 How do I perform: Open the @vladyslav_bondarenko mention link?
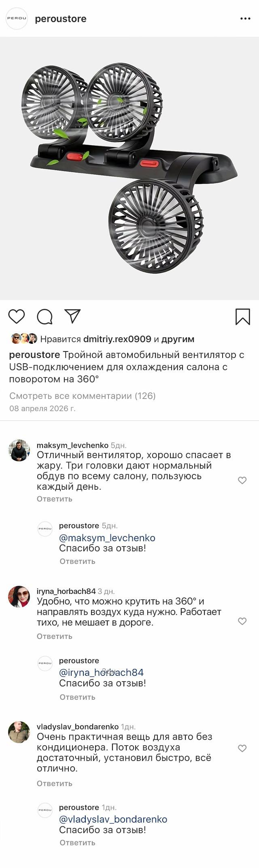click(113, 819)
